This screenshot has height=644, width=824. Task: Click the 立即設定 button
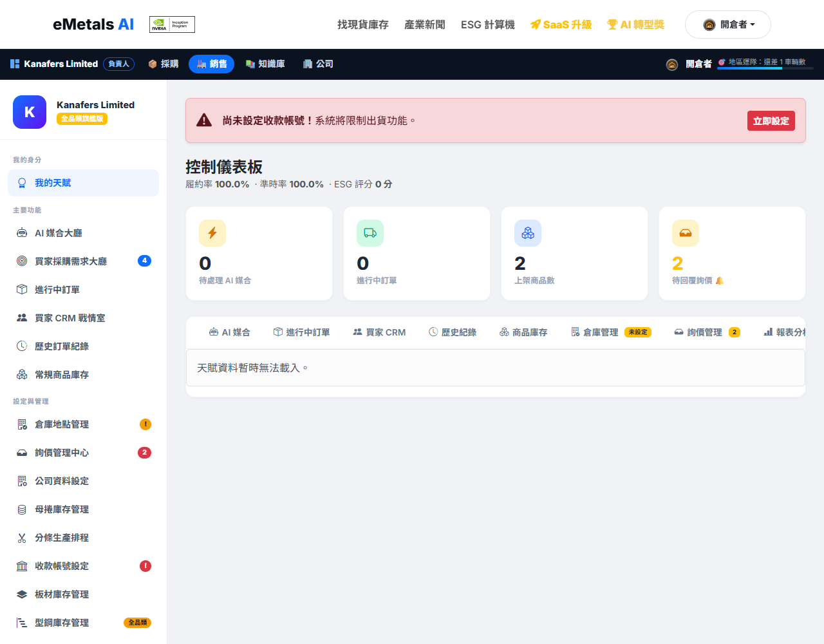coord(771,121)
